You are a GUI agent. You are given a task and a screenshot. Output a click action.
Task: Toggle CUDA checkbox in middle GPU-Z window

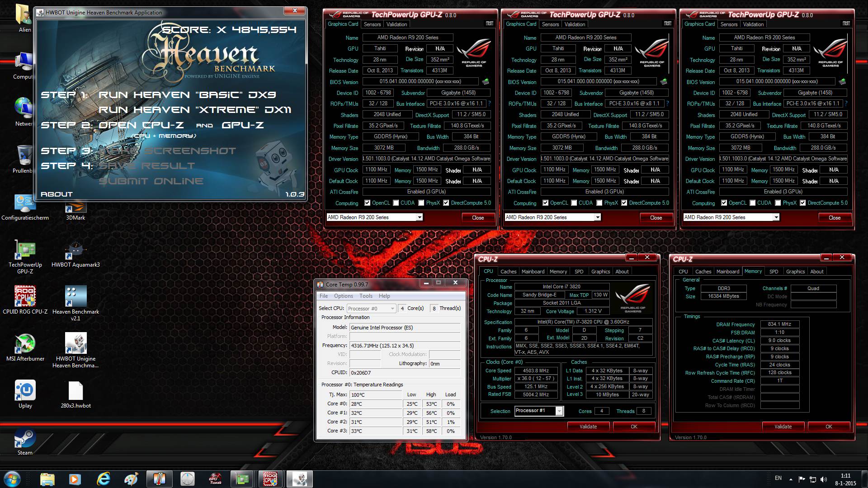(x=574, y=203)
